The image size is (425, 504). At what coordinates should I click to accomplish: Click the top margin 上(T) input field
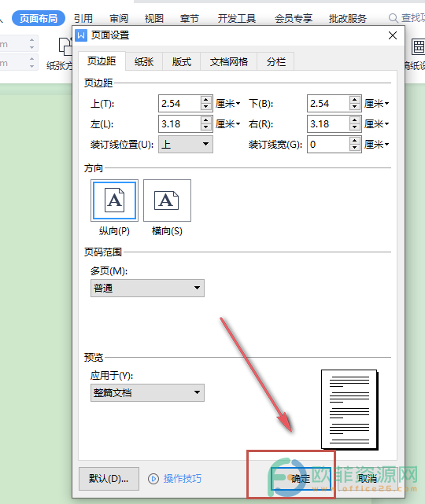coord(180,104)
